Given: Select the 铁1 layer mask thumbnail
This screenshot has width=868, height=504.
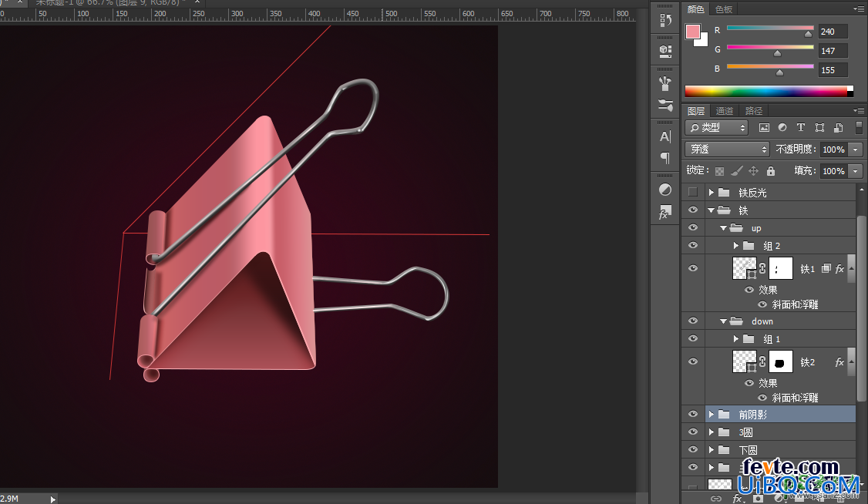Looking at the screenshot, I should coord(781,268).
